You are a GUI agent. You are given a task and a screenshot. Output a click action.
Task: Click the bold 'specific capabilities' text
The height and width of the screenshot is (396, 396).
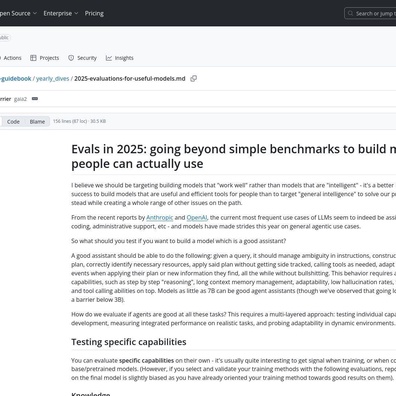pyautogui.click(x=146, y=361)
